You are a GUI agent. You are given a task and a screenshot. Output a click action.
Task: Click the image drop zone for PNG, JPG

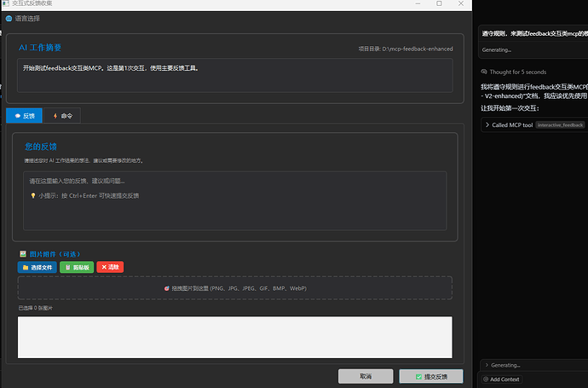234,288
